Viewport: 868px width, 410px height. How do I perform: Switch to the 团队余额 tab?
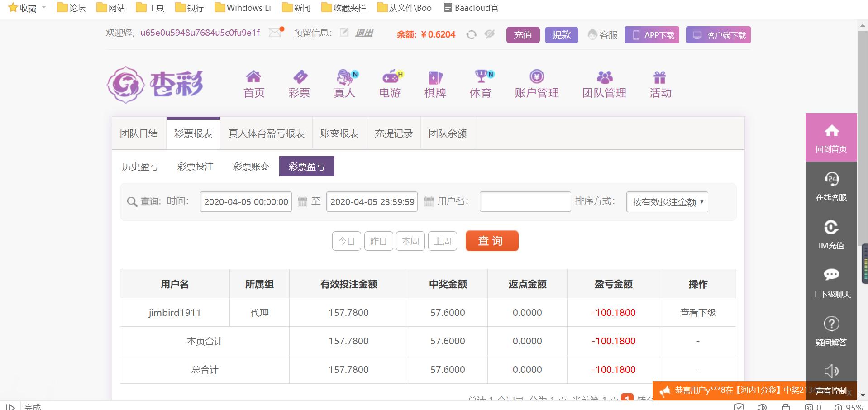tap(448, 133)
